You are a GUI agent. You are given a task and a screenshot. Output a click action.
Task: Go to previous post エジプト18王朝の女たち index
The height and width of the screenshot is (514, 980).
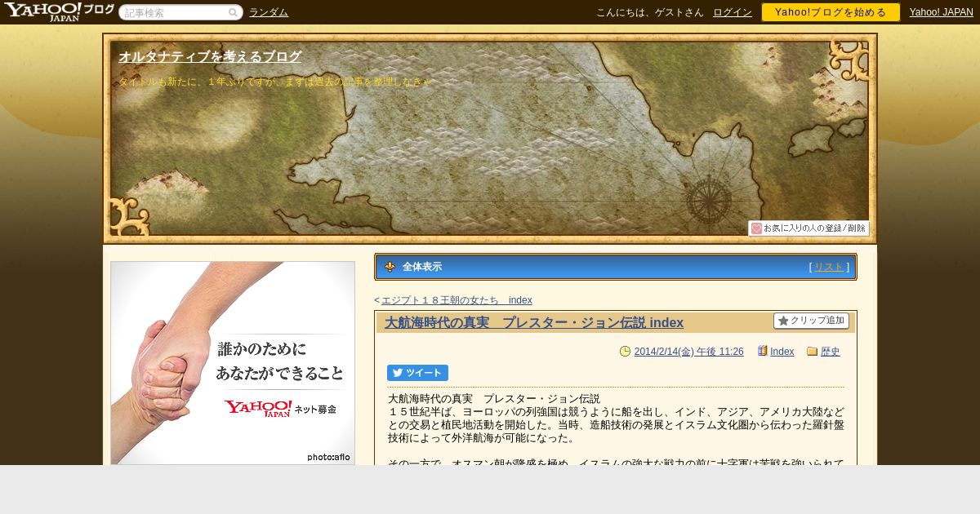coord(457,300)
